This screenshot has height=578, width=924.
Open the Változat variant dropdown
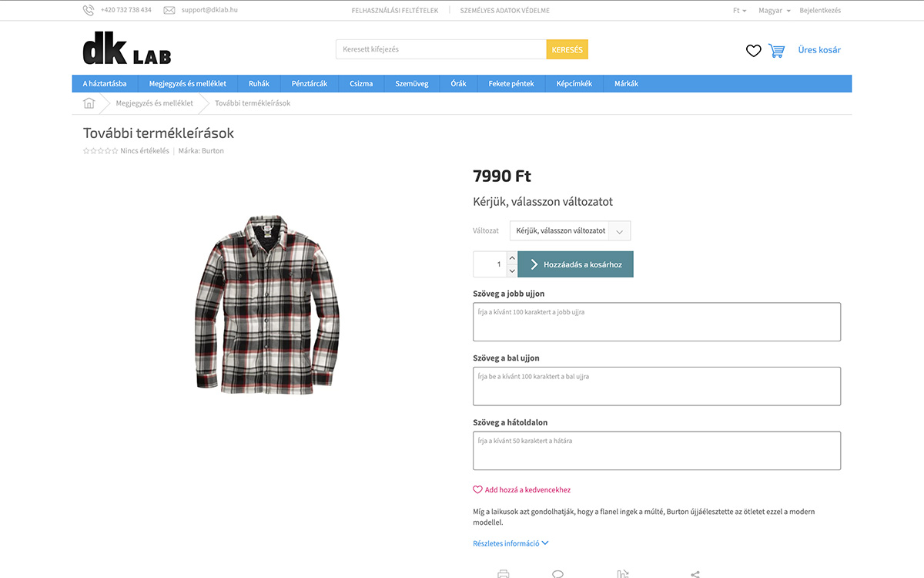[570, 230]
